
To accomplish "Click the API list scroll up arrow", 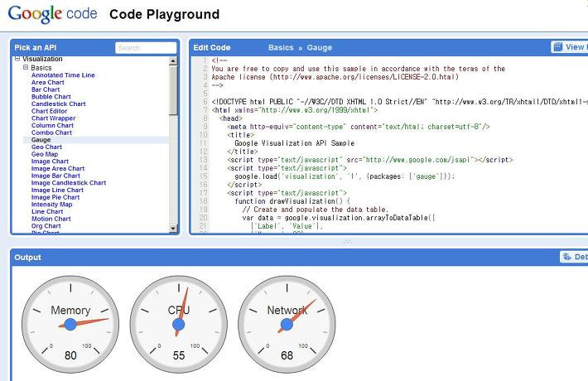I will [173, 61].
